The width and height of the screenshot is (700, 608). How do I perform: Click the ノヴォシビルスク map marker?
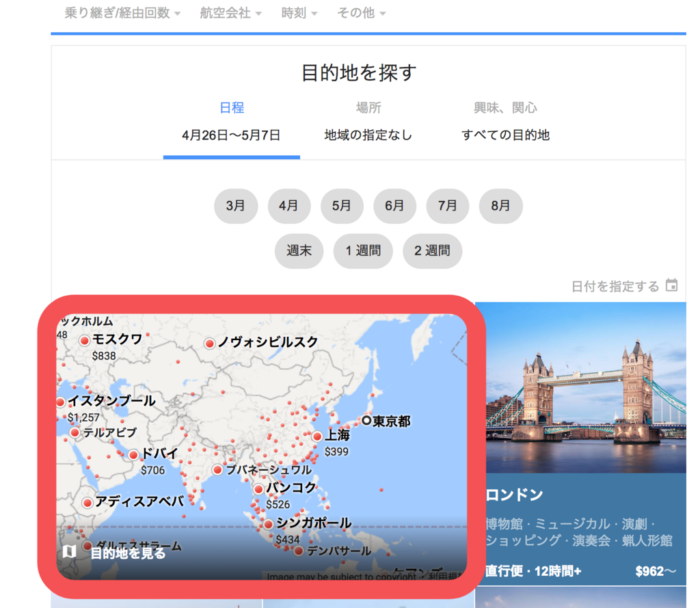pyautogui.click(x=209, y=343)
